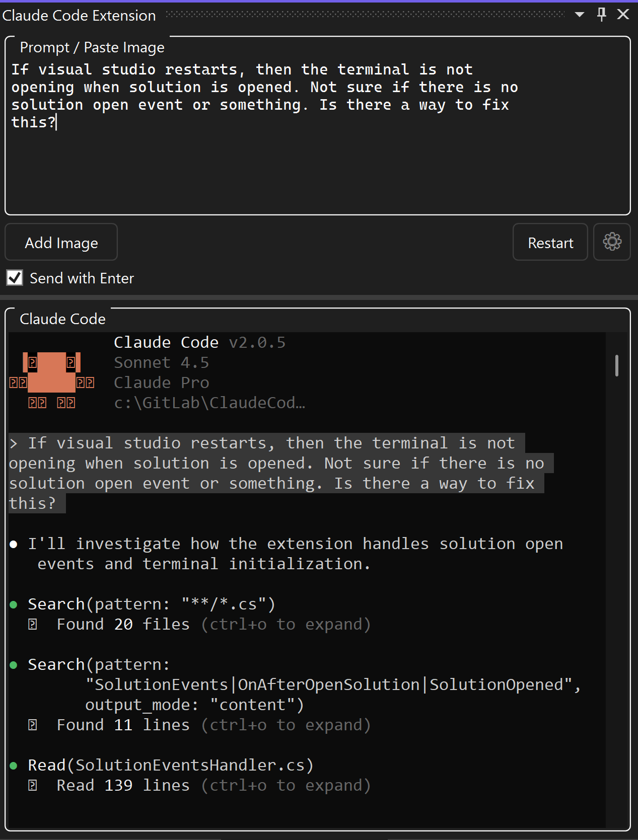Open the settings gear next to Restart
This screenshot has height=840, width=638.
pos(612,242)
